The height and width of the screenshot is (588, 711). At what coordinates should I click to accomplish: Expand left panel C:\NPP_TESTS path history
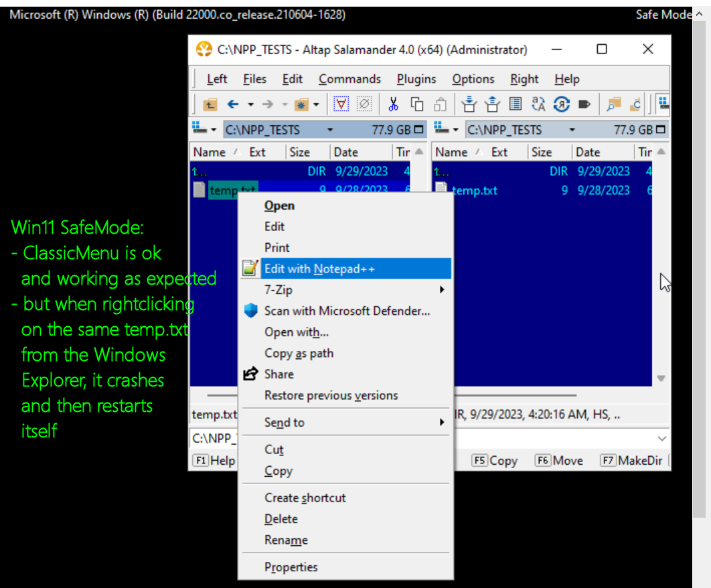(330, 130)
